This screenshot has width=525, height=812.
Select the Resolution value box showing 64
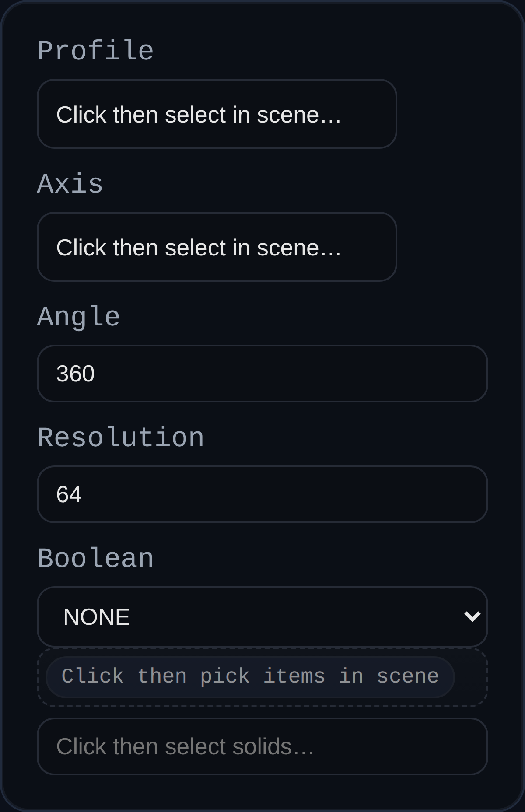coord(262,494)
